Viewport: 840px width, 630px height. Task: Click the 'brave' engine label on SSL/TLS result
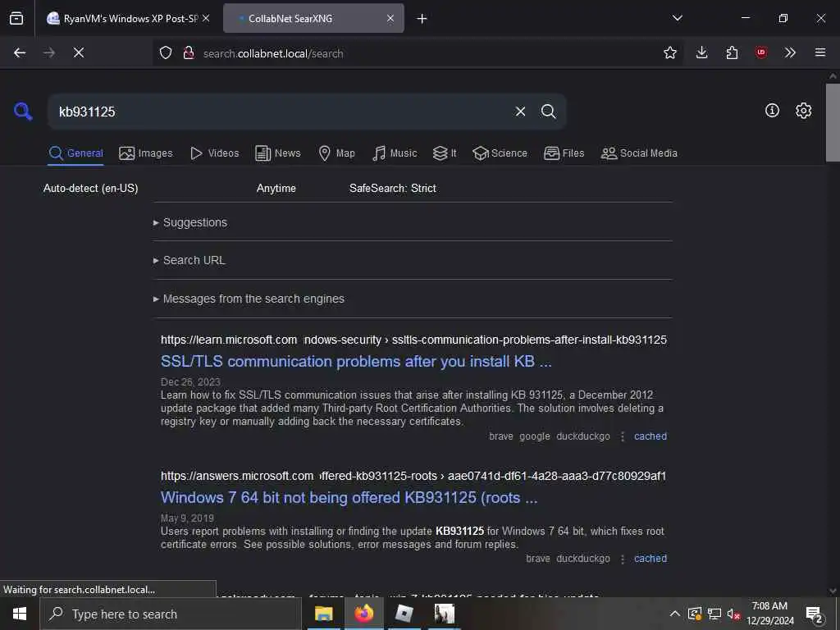tap(501, 436)
